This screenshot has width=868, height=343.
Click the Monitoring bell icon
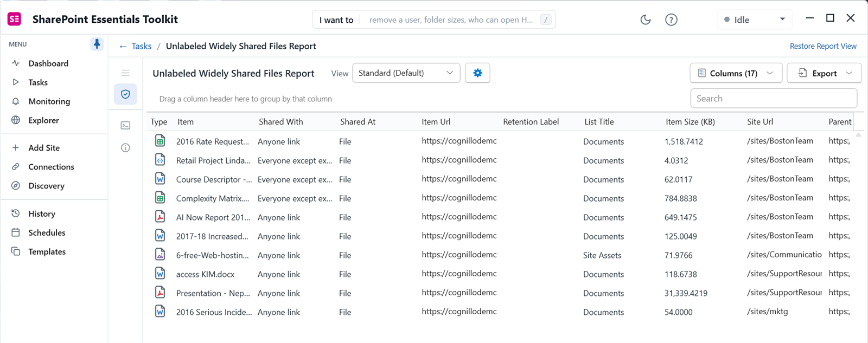tap(16, 101)
